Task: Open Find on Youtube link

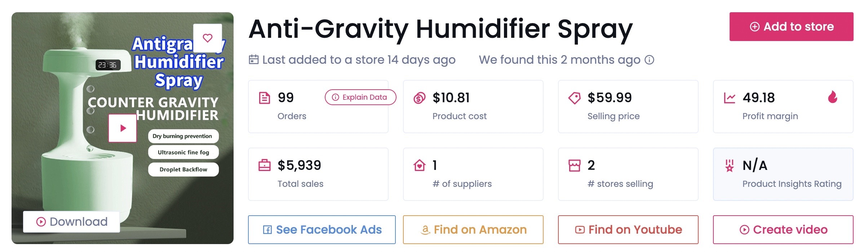Action: pyautogui.click(x=628, y=230)
